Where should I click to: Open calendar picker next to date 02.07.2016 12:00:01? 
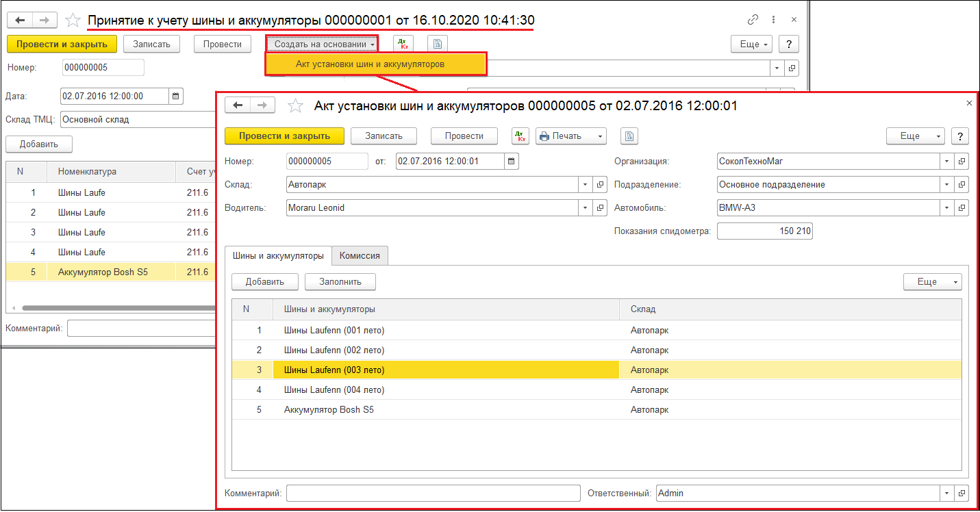(x=512, y=162)
